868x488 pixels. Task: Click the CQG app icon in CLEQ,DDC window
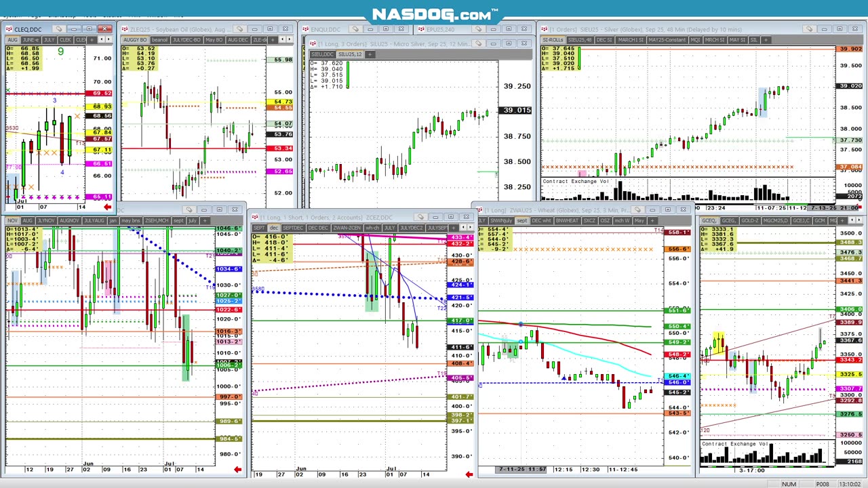[x=9, y=29]
